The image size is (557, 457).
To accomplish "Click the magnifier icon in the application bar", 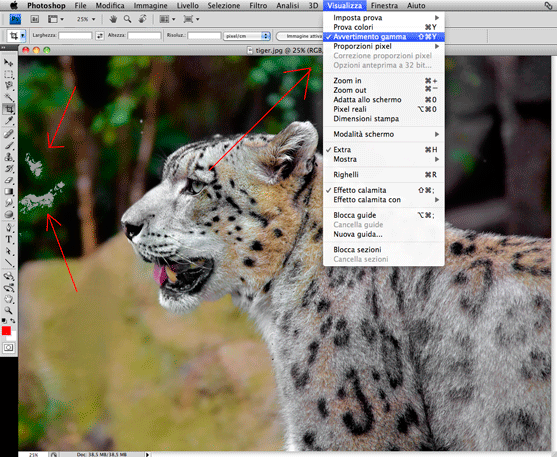I will (127, 19).
